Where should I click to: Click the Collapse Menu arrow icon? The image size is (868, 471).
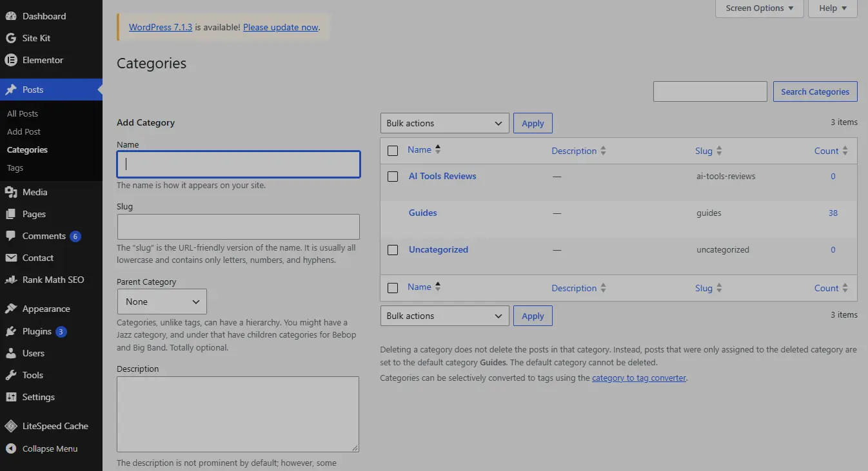coord(11,448)
